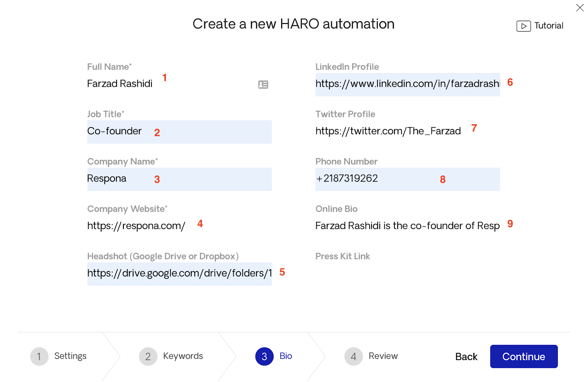Screen dimensions: 588x382
Task: Click the Job Title Co-founder field
Action: 179,132
